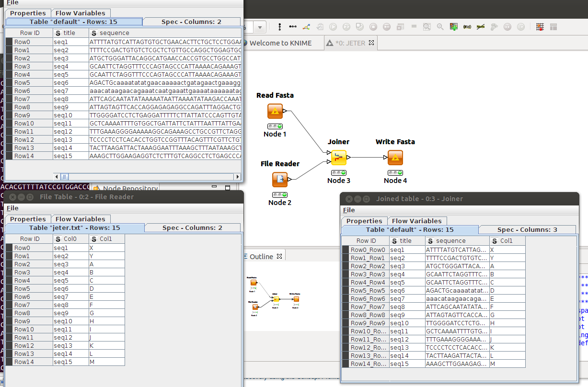Click the Joiner output port triangle
Image resolution: width=588 pixels, height=387 pixels.
tap(349, 157)
